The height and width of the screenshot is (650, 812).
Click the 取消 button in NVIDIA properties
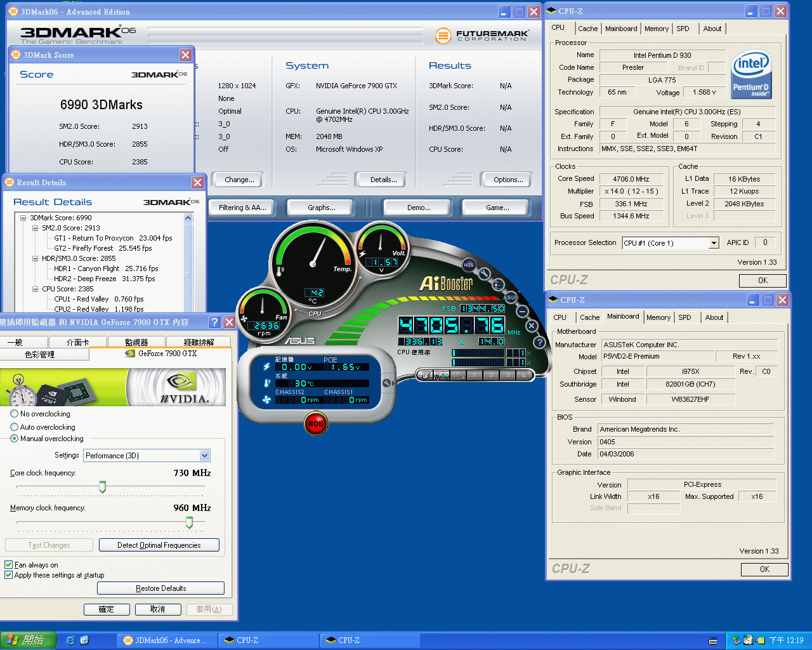(157, 609)
